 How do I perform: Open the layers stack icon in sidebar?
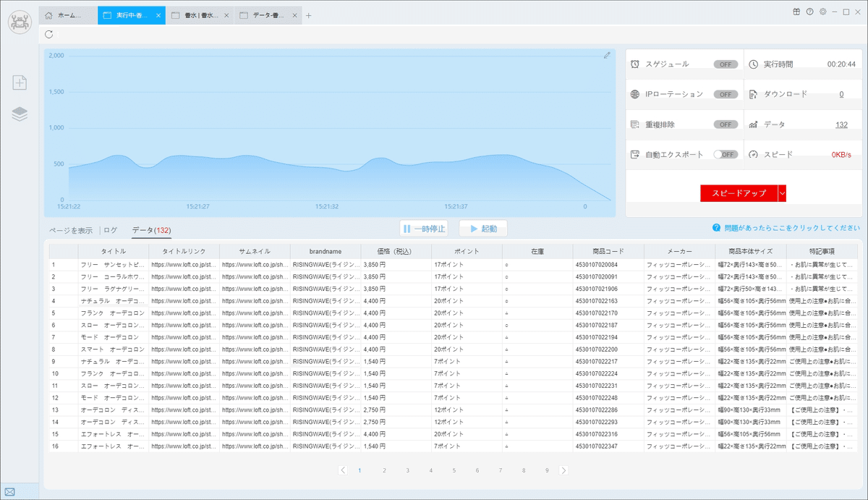click(x=20, y=114)
